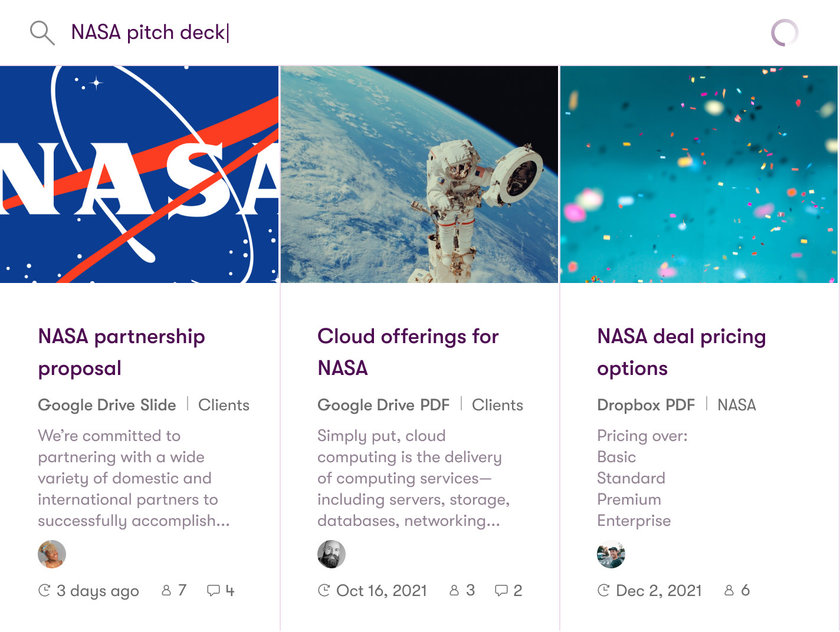Click the bearded man author avatar
This screenshot has height=632, width=840.
(332, 554)
